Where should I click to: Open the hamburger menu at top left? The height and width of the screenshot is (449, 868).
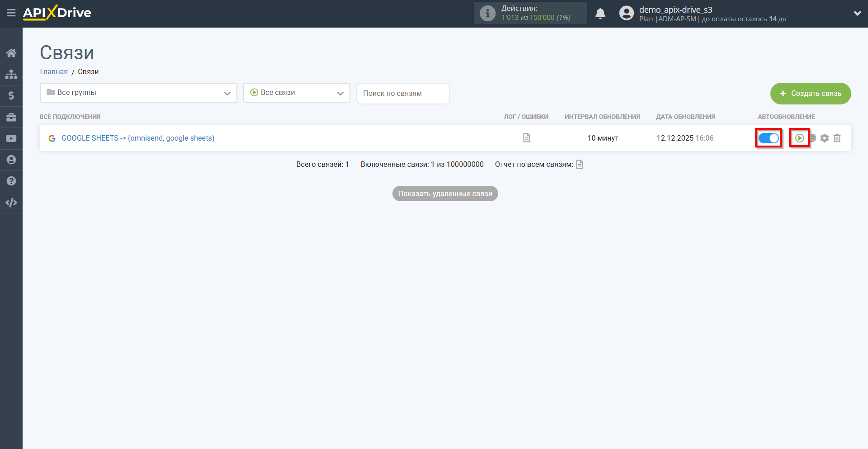(x=11, y=13)
